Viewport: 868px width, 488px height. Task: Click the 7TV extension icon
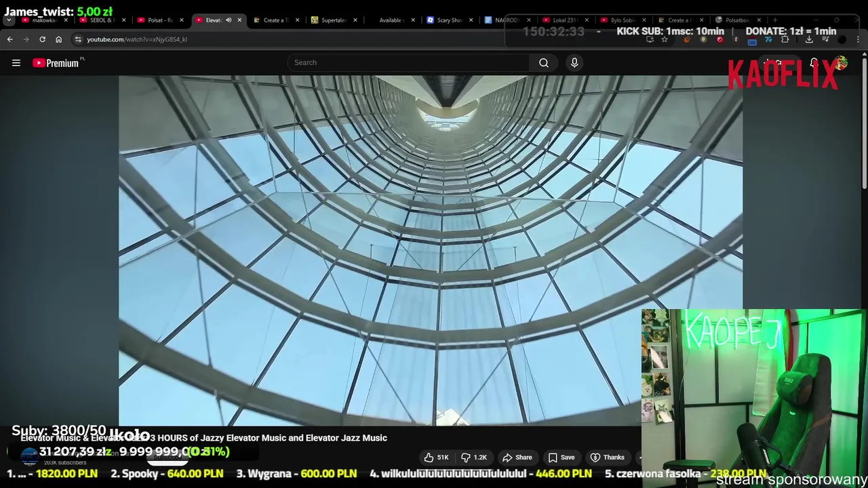click(768, 39)
